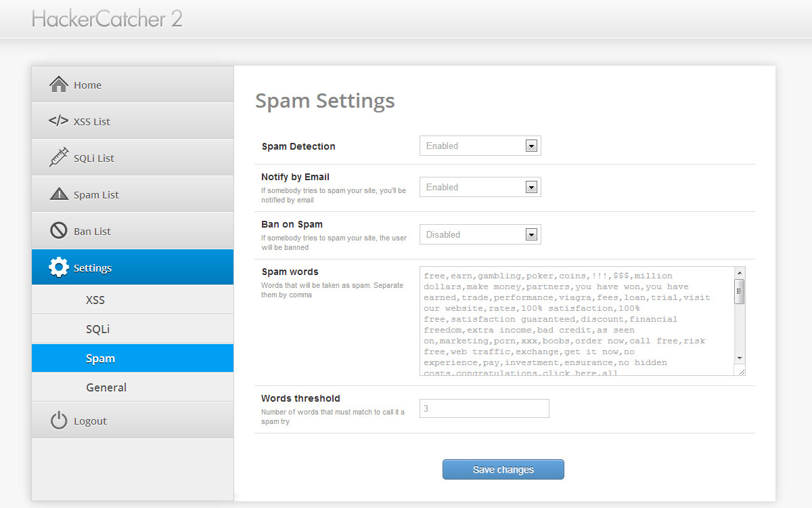Select the SQLi settings submenu item

(x=97, y=329)
